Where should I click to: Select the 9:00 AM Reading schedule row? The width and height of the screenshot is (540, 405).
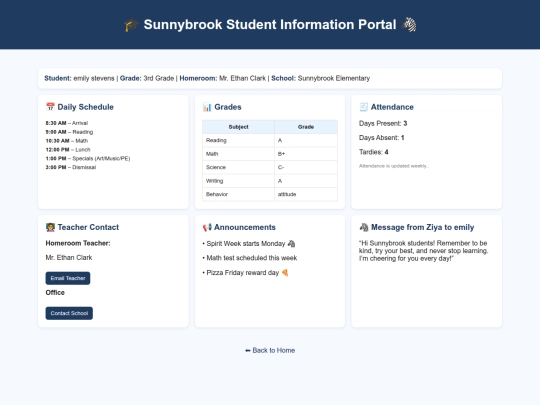point(69,132)
